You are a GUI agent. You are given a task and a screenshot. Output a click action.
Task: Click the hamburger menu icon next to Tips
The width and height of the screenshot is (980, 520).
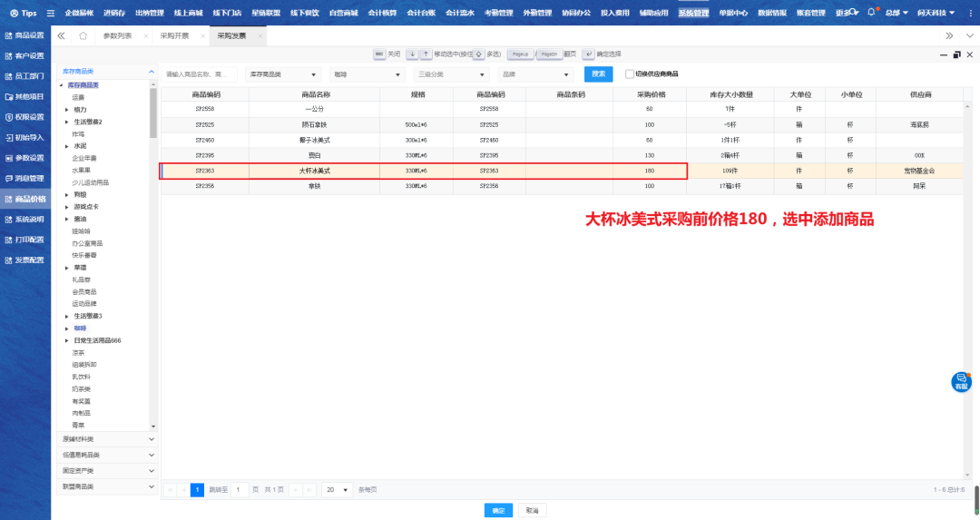[x=51, y=14]
